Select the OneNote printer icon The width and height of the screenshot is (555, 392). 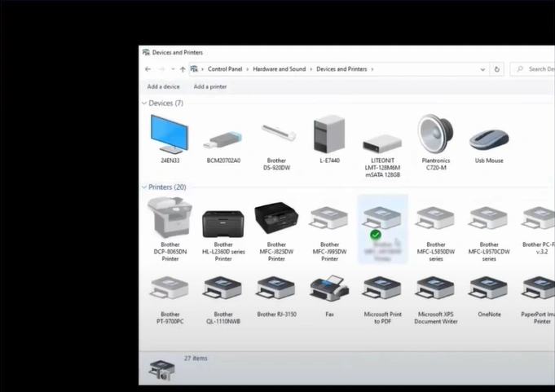489,289
